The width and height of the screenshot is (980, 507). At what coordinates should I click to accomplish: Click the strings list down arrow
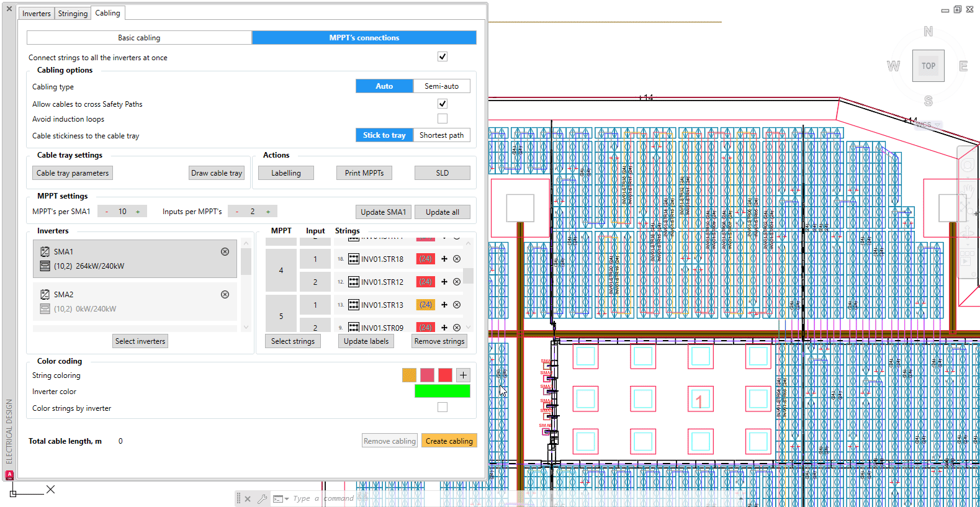pos(469,327)
